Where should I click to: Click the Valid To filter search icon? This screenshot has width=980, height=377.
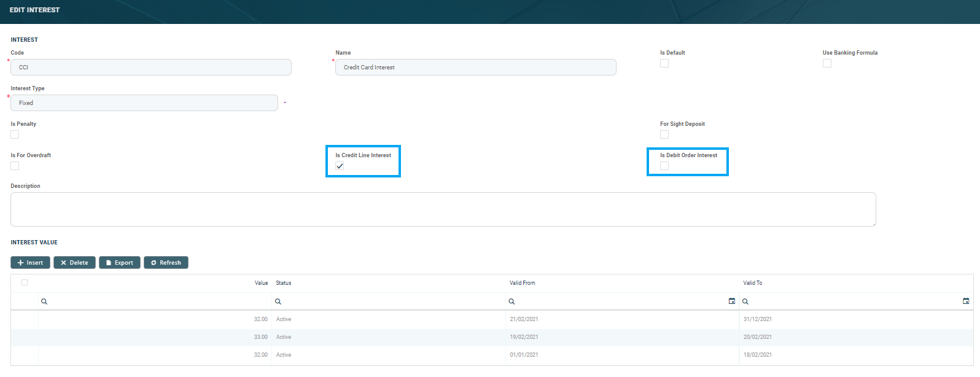pyautogui.click(x=745, y=301)
